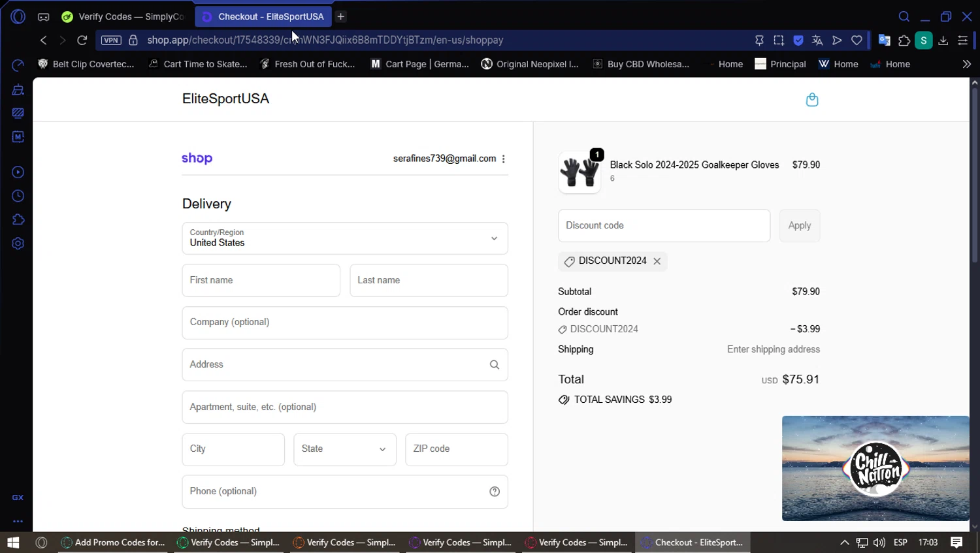Click the Last name field
Viewport: 980px width, 553px height.
(429, 281)
